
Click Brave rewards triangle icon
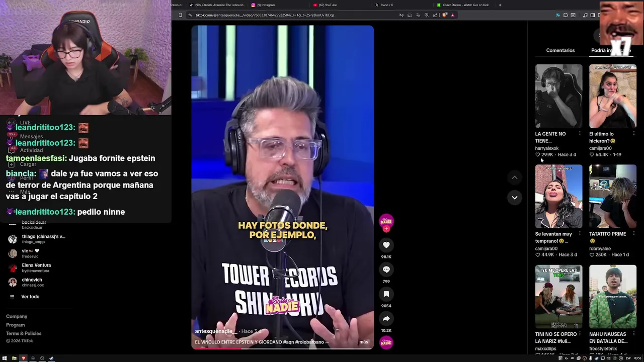coord(452,15)
